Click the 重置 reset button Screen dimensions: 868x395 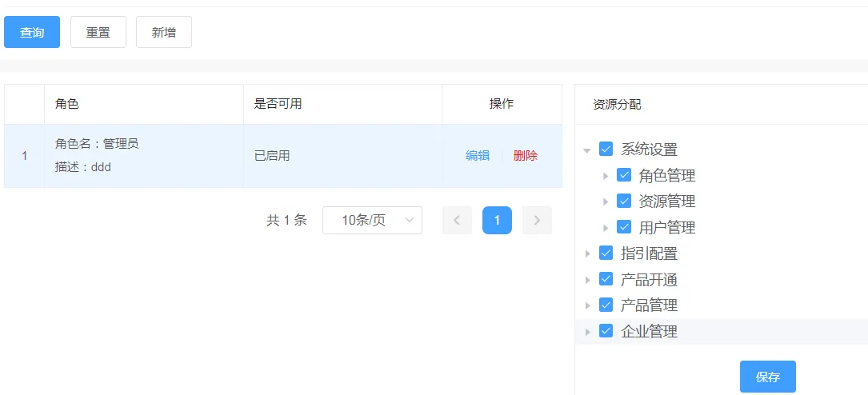98,33
